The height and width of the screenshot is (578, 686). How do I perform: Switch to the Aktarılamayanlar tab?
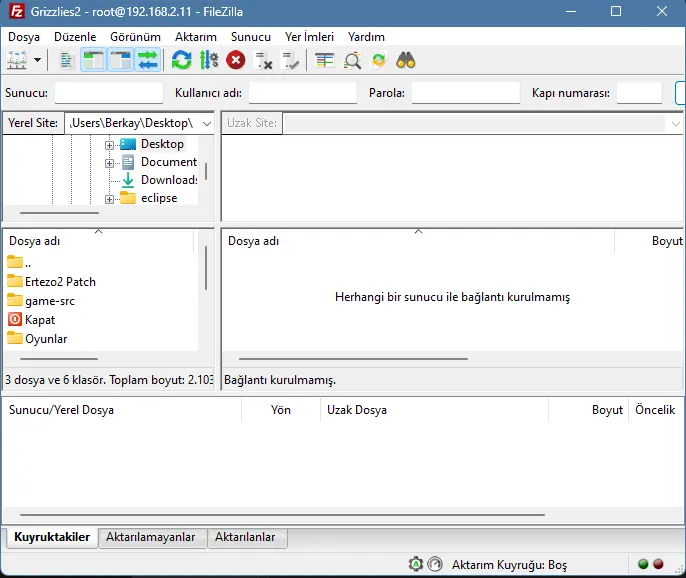coord(150,538)
